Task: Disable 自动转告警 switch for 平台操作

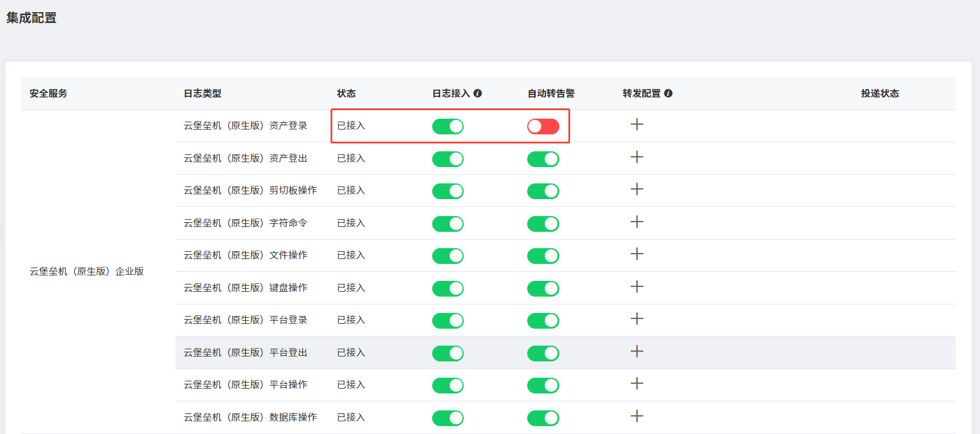Action: click(x=543, y=385)
